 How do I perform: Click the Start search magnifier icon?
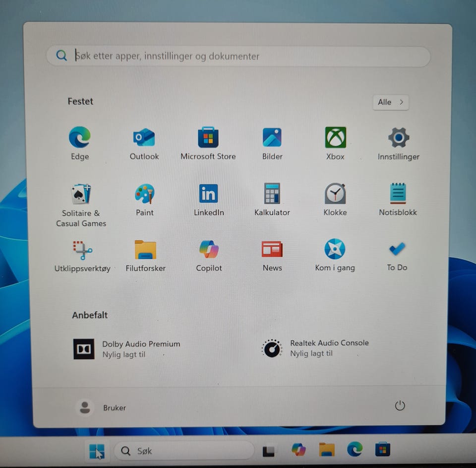61,56
